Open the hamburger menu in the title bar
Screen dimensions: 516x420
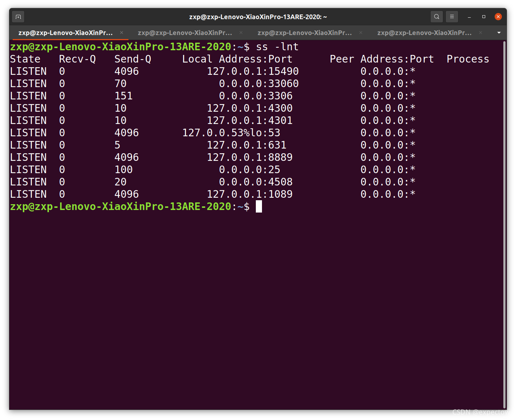[452, 17]
